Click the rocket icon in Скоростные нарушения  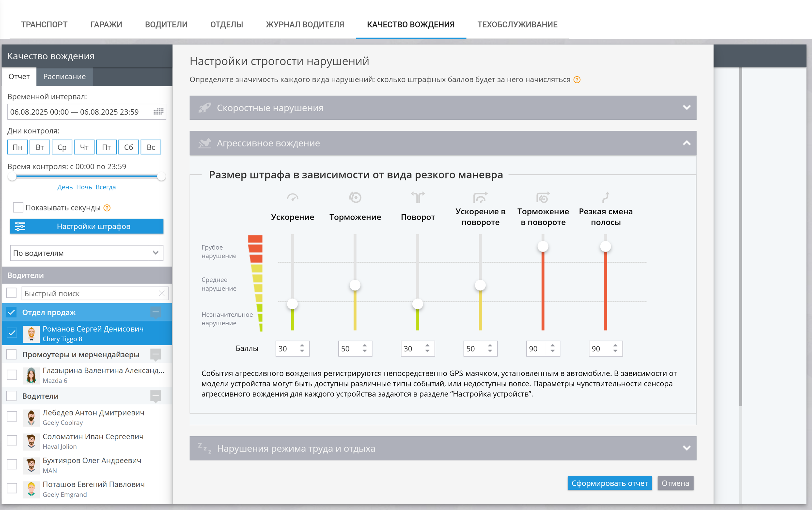(x=204, y=108)
